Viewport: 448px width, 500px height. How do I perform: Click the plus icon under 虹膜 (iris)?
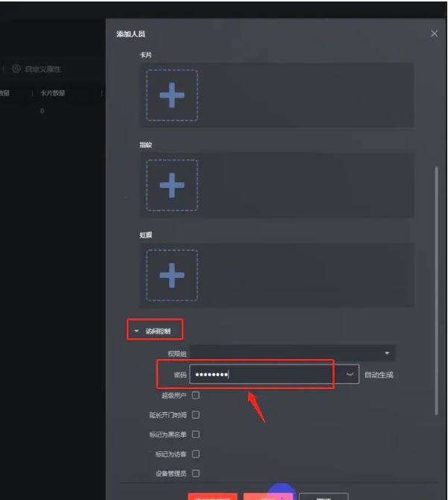point(172,275)
